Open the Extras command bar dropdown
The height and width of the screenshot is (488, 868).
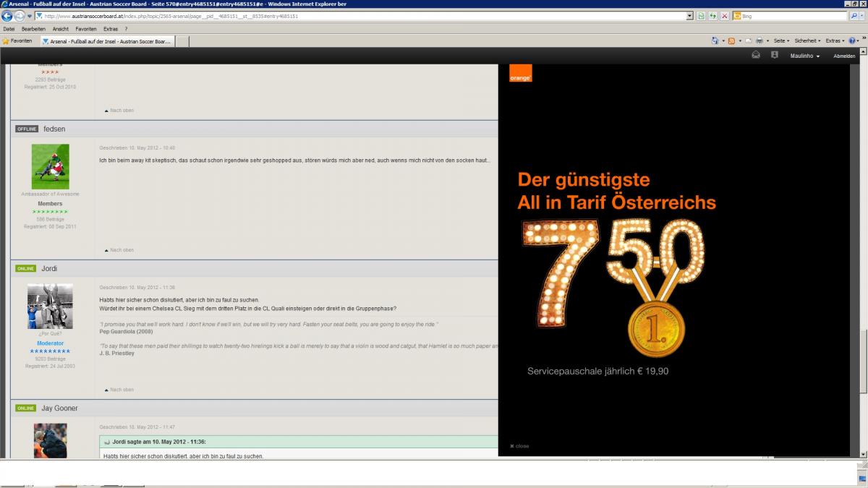tap(835, 41)
